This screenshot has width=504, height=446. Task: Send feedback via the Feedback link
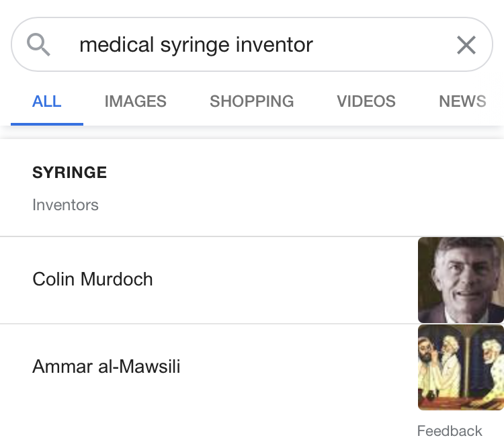(x=450, y=431)
